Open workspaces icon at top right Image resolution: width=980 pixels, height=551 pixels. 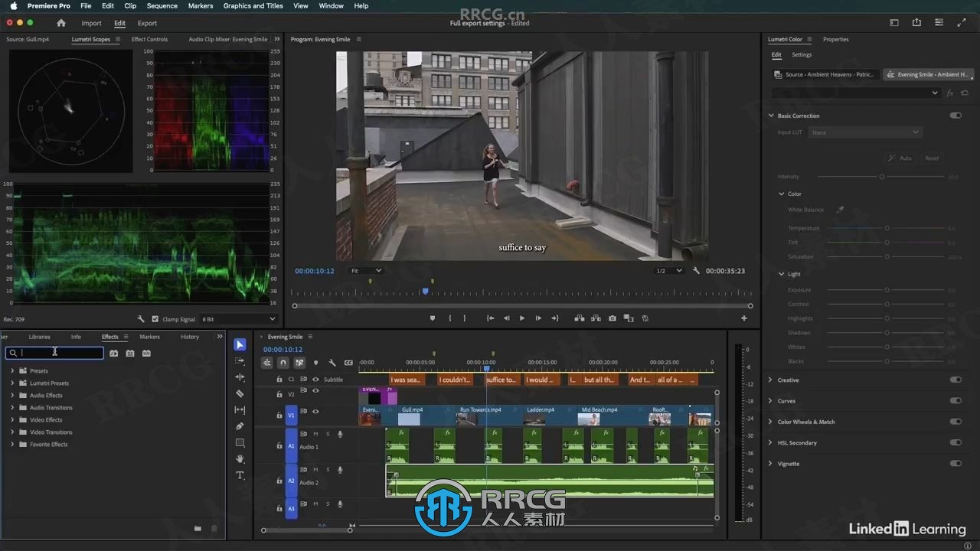coord(893,23)
